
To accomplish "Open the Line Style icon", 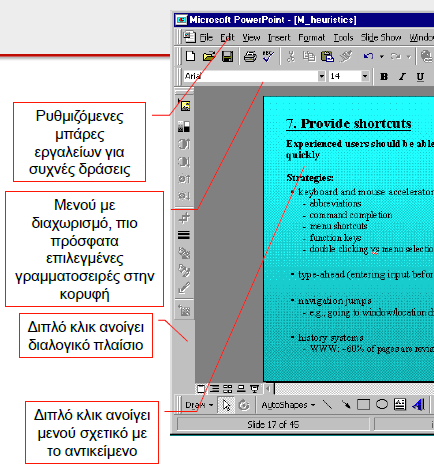I will point(184,235).
